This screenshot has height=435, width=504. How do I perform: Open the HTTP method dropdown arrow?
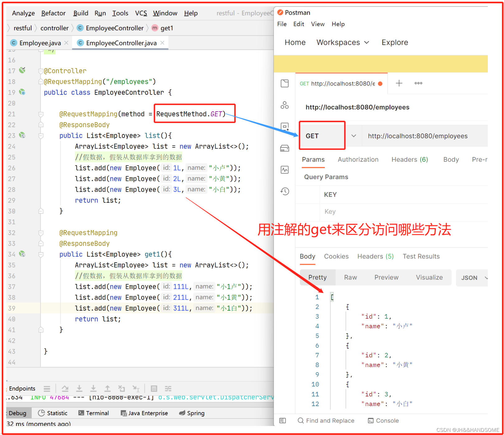pyautogui.click(x=354, y=136)
